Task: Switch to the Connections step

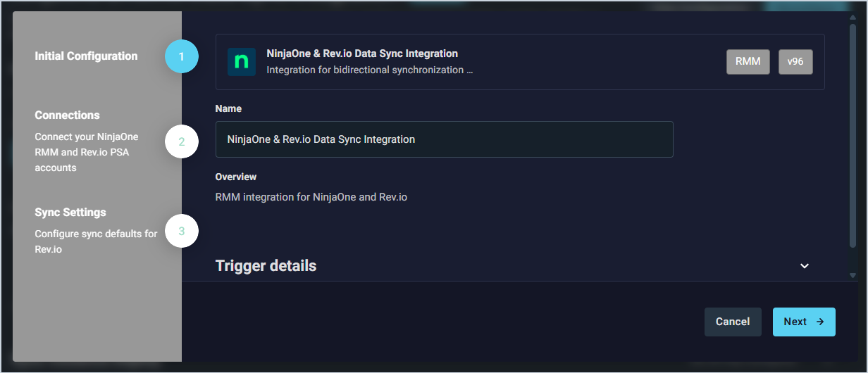Action: [68, 115]
